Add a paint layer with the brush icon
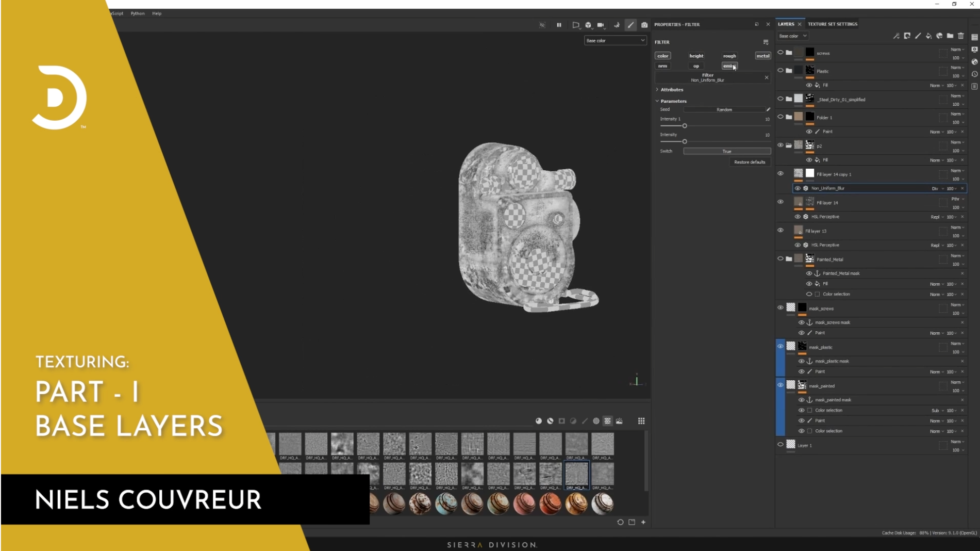 pyautogui.click(x=918, y=36)
